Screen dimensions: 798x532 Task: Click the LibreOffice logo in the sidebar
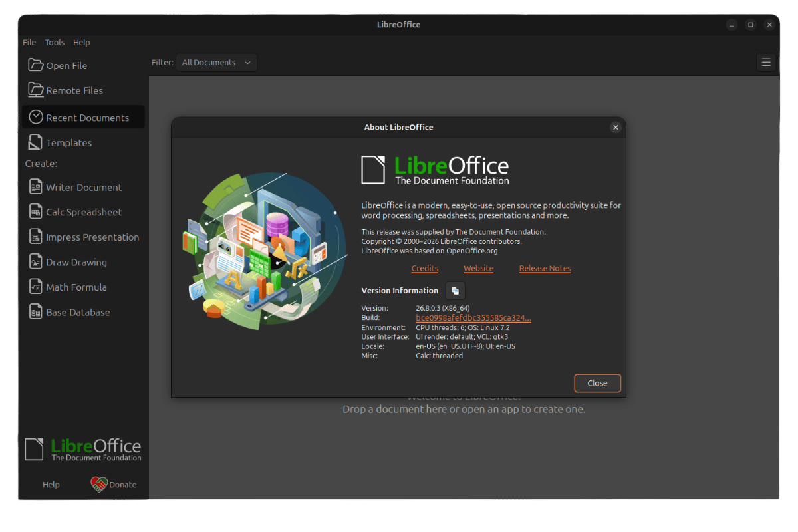click(x=83, y=449)
